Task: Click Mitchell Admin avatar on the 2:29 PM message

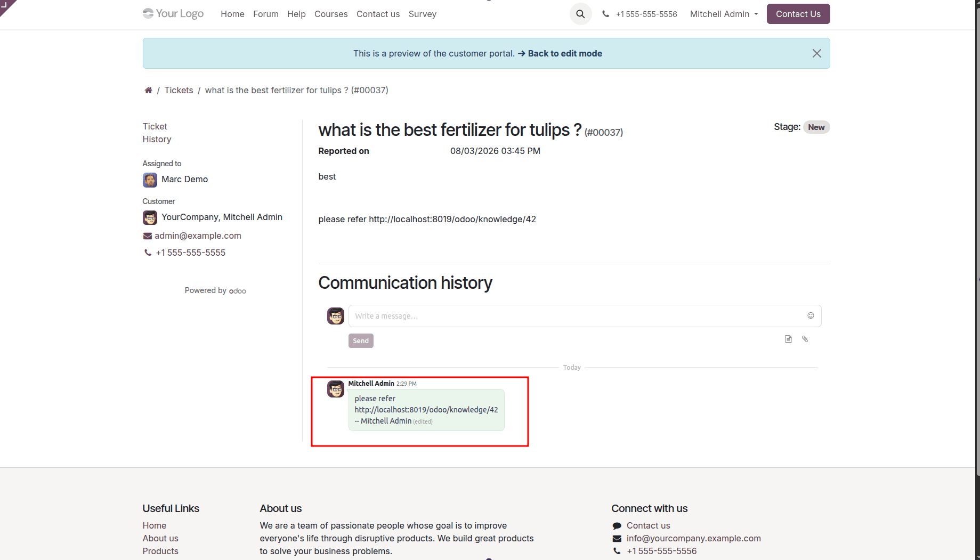Action: tap(336, 389)
